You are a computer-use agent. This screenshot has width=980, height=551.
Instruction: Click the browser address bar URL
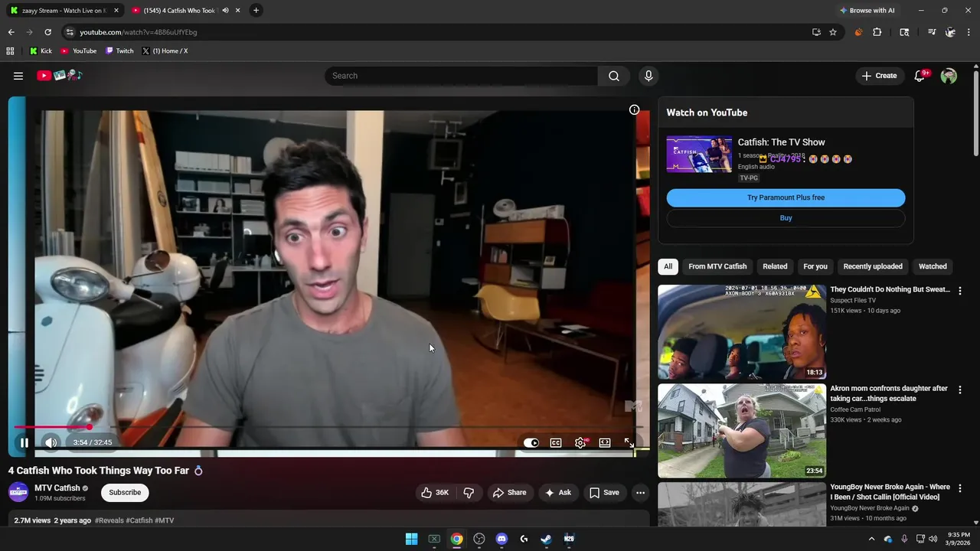(x=139, y=32)
